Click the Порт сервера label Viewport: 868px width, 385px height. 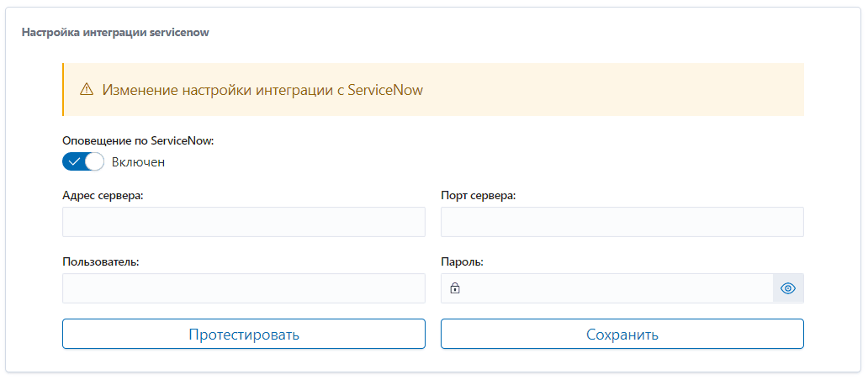pyautogui.click(x=479, y=196)
